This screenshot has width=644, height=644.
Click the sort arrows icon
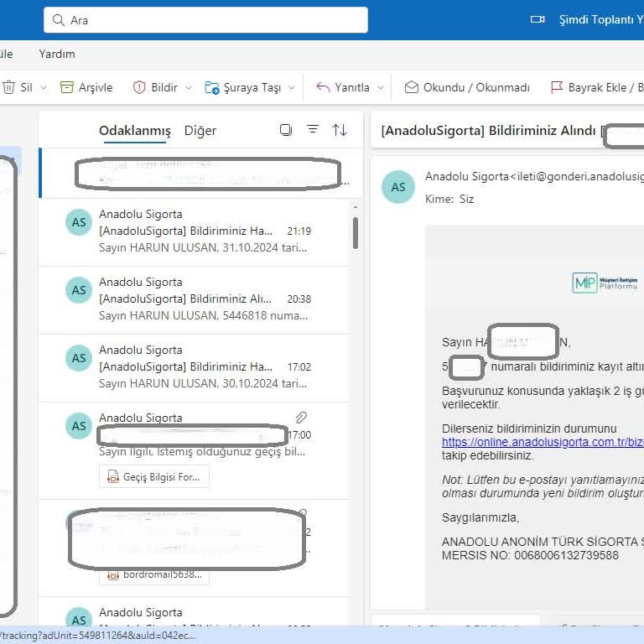340,130
